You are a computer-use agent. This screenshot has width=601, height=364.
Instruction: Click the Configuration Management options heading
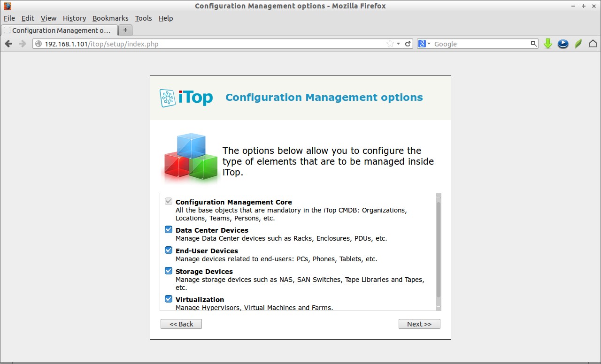[324, 98]
